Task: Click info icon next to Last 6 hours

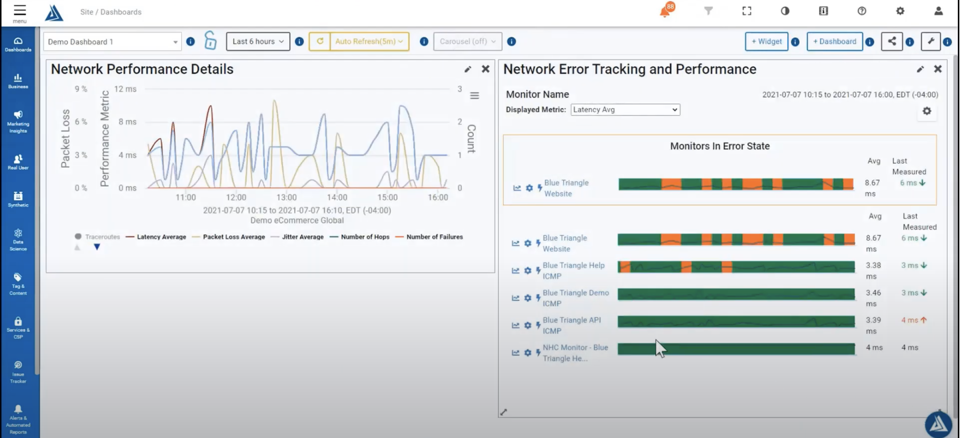Action: (x=299, y=42)
